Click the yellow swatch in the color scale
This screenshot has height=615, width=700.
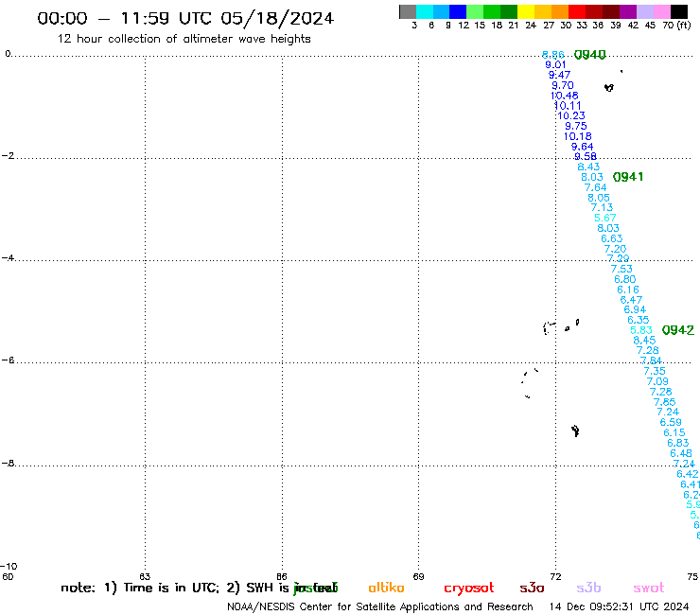click(526, 11)
